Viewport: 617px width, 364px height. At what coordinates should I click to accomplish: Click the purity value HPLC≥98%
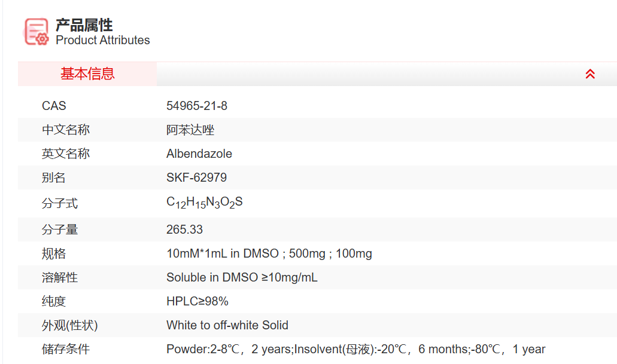197,301
